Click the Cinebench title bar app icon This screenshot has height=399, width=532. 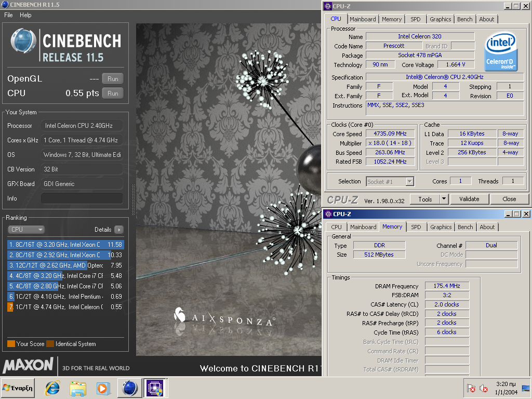click(x=5, y=5)
